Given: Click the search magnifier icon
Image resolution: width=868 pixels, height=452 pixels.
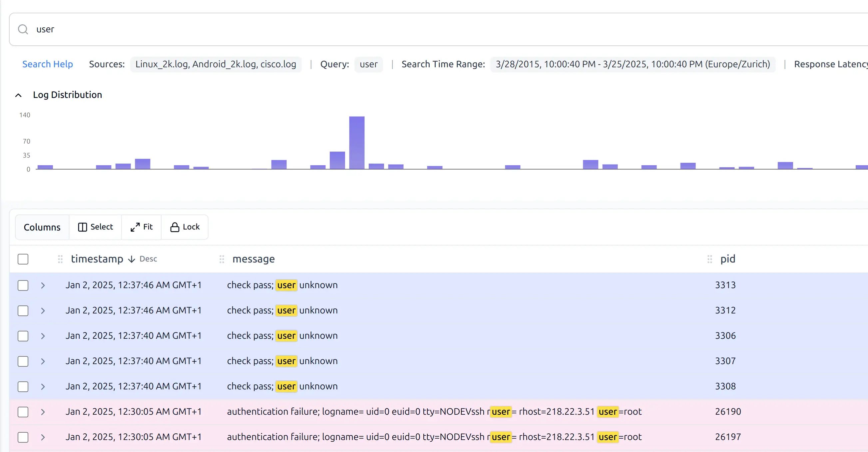Looking at the screenshot, I should [23, 29].
